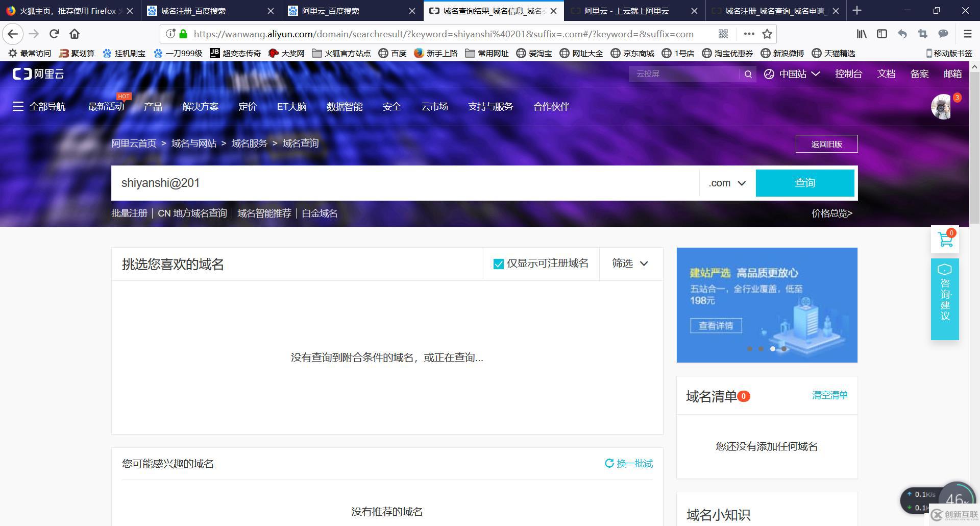Open 全部导航 hamburger navigation
Viewport: 980px width, 526px height.
(x=39, y=106)
